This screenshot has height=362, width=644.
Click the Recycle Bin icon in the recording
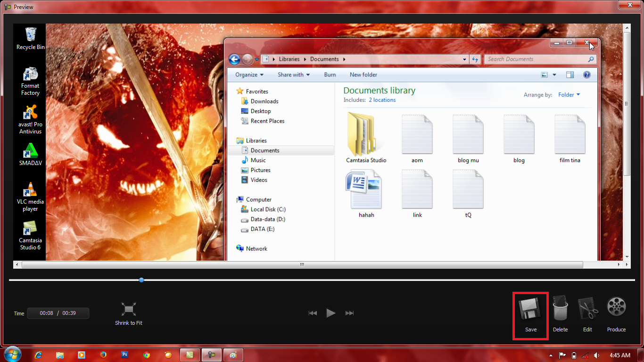pos(31,38)
